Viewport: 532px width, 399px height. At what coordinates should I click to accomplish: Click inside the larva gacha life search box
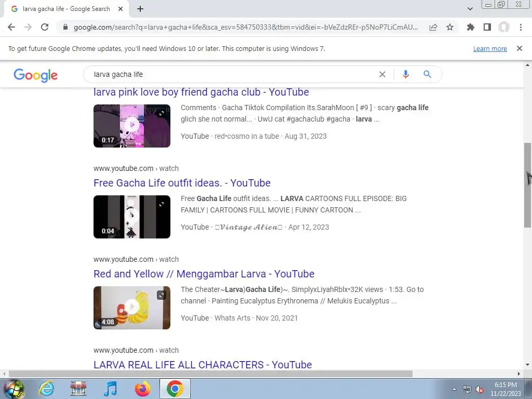coord(234,74)
